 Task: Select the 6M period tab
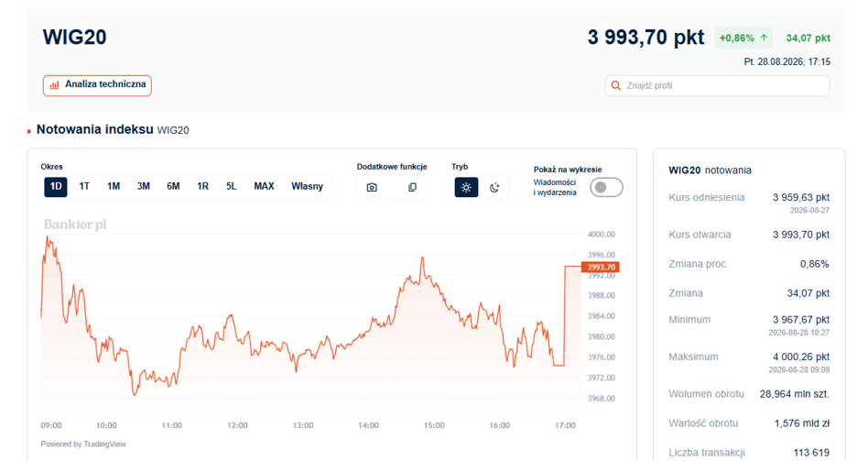173,187
